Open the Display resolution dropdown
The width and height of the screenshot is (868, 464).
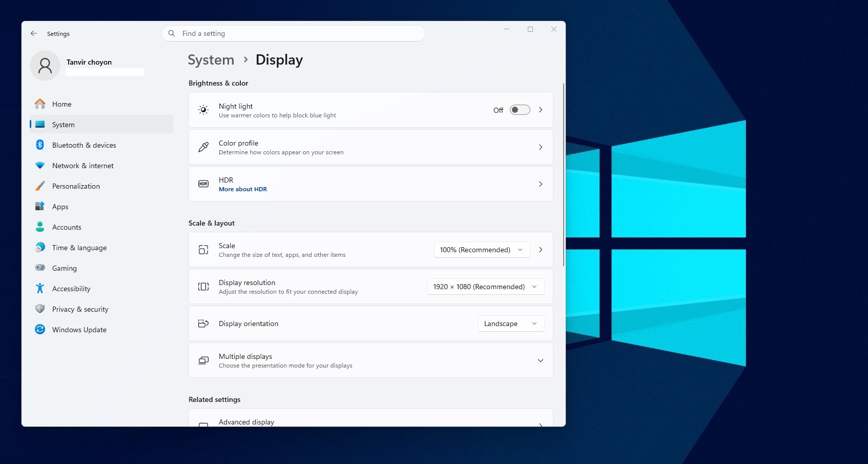486,287
